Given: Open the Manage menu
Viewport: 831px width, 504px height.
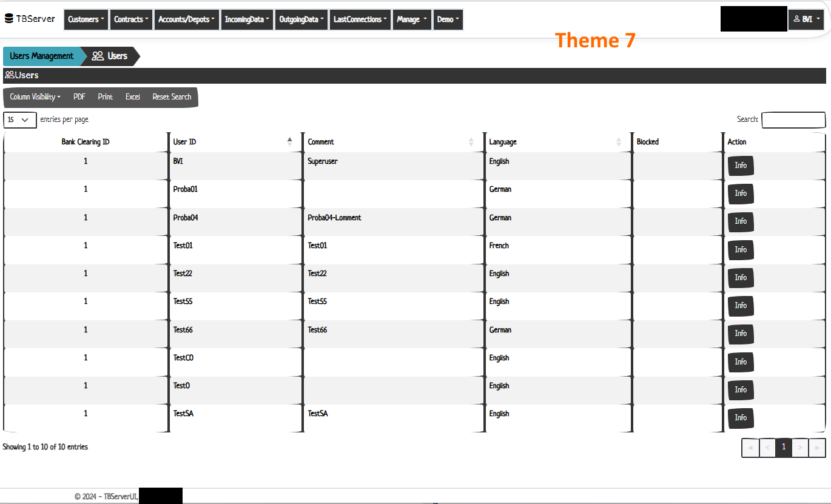Looking at the screenshot, I should coord(412,19).
